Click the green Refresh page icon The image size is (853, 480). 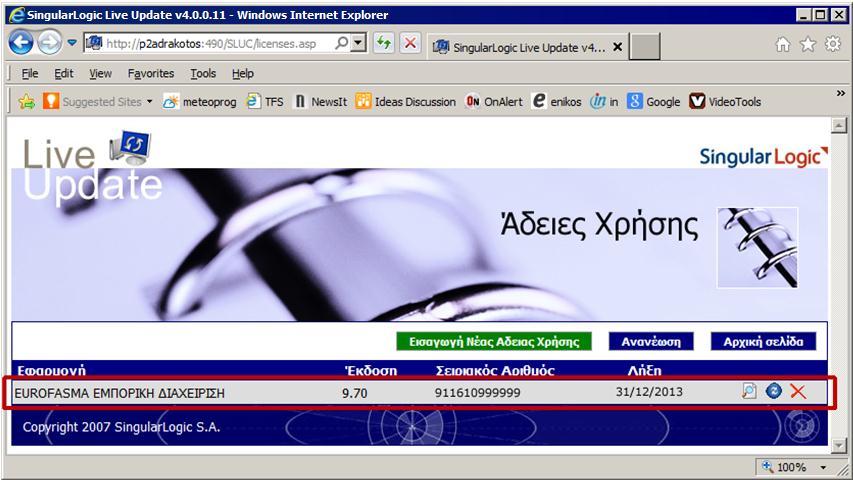click(x=384, y=43)
